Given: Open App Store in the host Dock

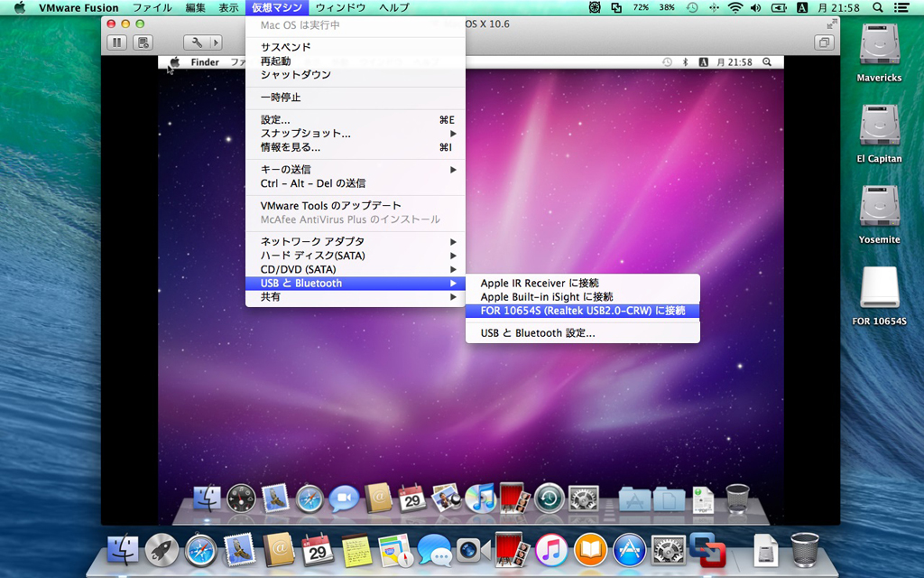Looking at the screenshot, I should click(x=629, y=550).
